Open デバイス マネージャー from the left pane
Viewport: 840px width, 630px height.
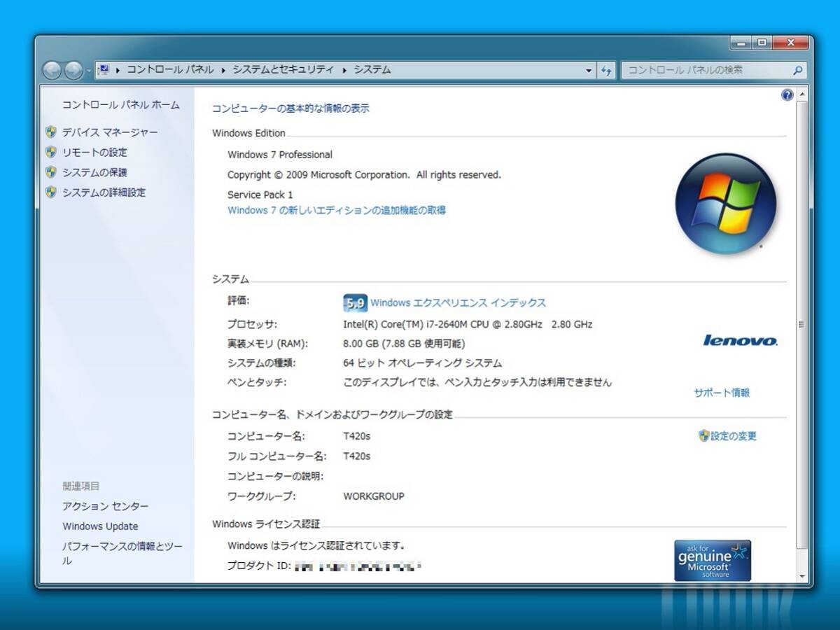click(x=110, y=132)
